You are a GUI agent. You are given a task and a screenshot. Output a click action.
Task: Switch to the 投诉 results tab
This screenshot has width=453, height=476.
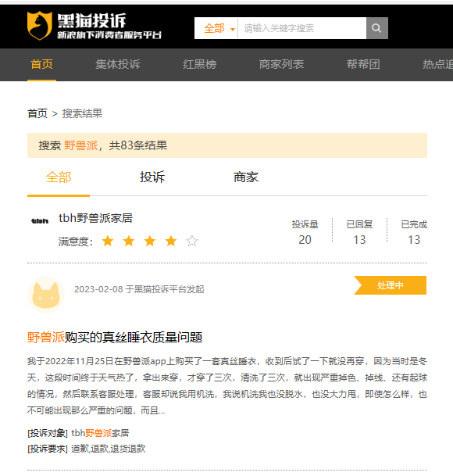tap(152, 177)
